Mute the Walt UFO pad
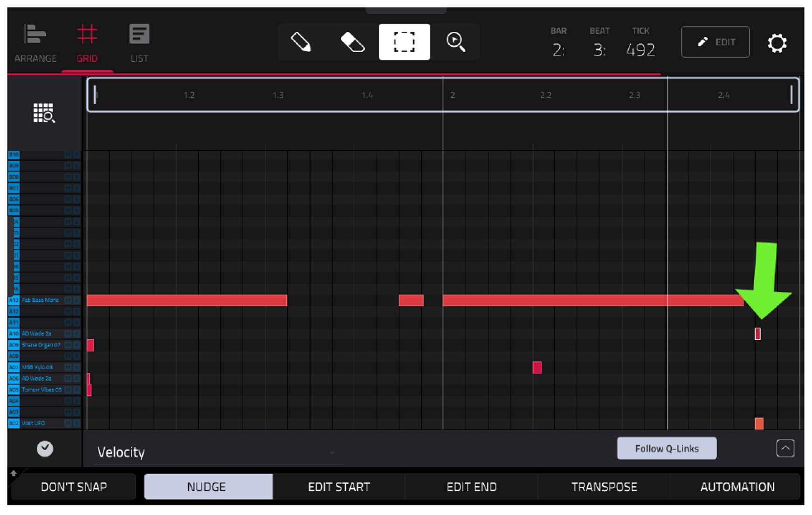 [68, 423]
